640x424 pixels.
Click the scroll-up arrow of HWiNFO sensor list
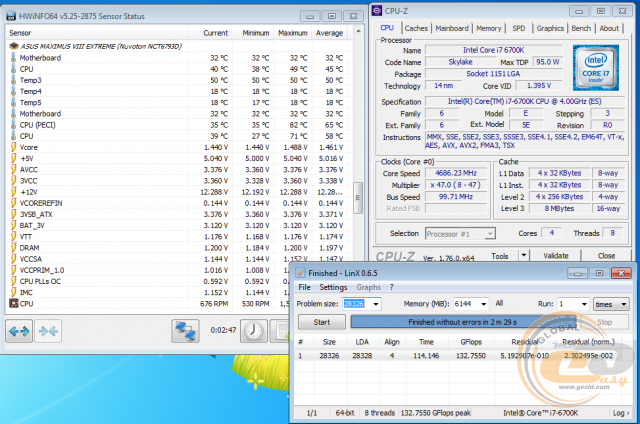click(x=358, y=31)
